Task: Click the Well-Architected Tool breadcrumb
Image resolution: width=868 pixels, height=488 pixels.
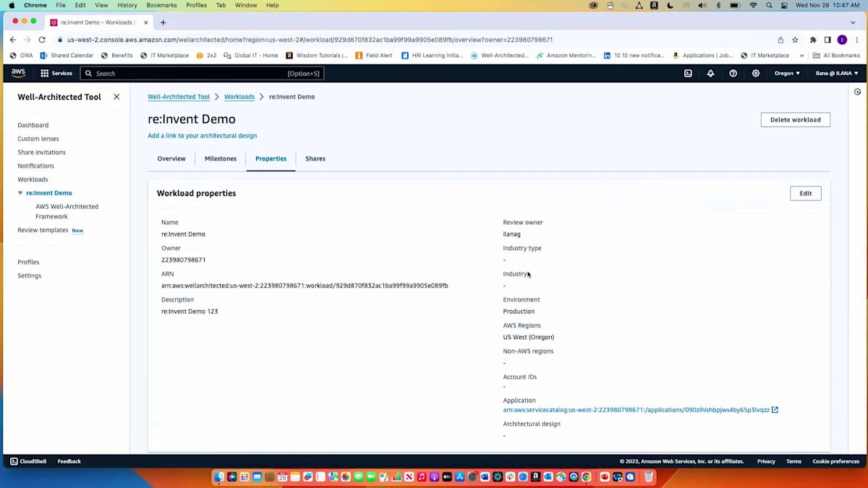Action: pyautogui.click(x=179, y=97)
